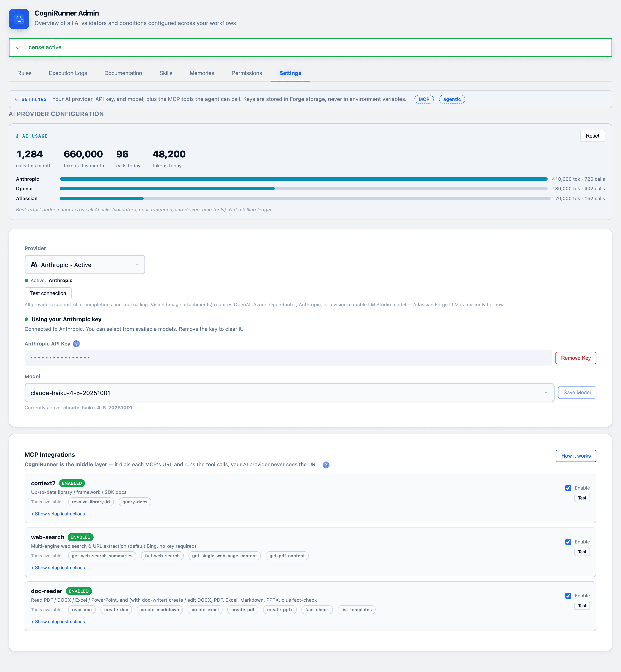
Task: Click the get-web-search-summaries tool chip
Action: [102, 556]
